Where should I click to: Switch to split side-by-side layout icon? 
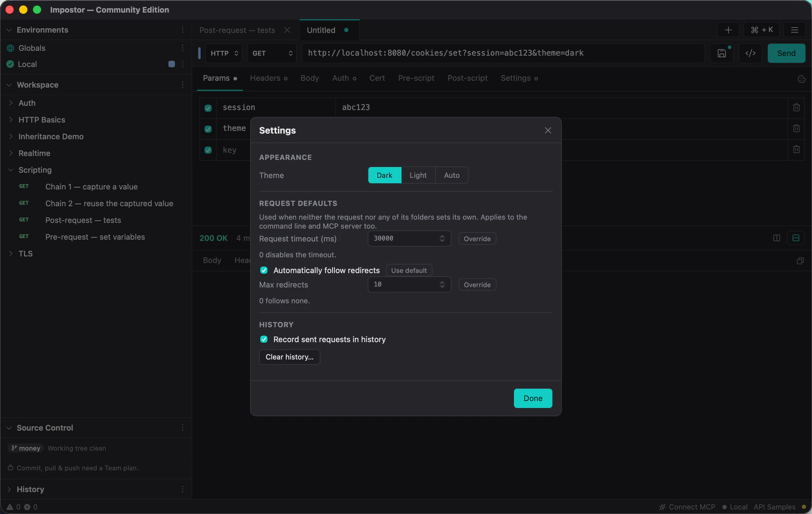tap(776, 238)
